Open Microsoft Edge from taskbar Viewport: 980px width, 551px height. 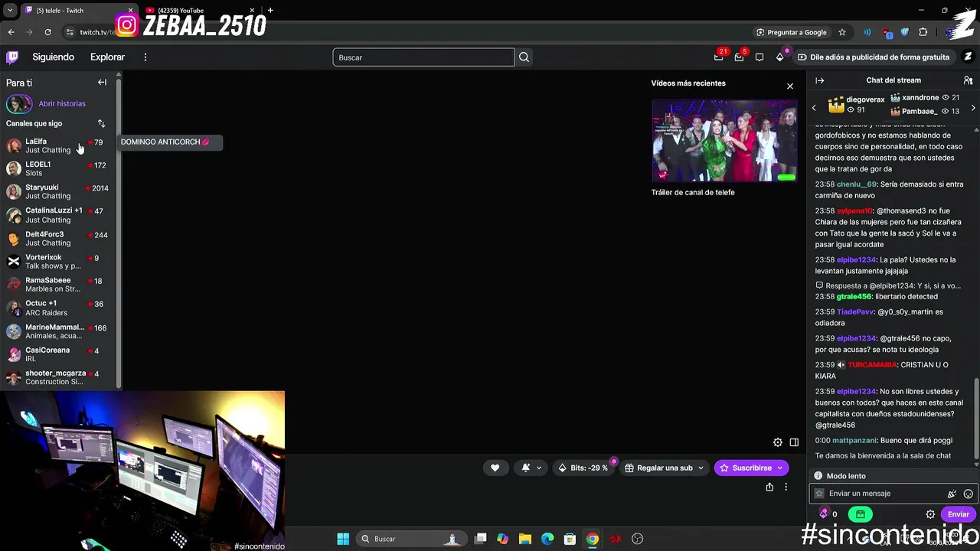547,539
